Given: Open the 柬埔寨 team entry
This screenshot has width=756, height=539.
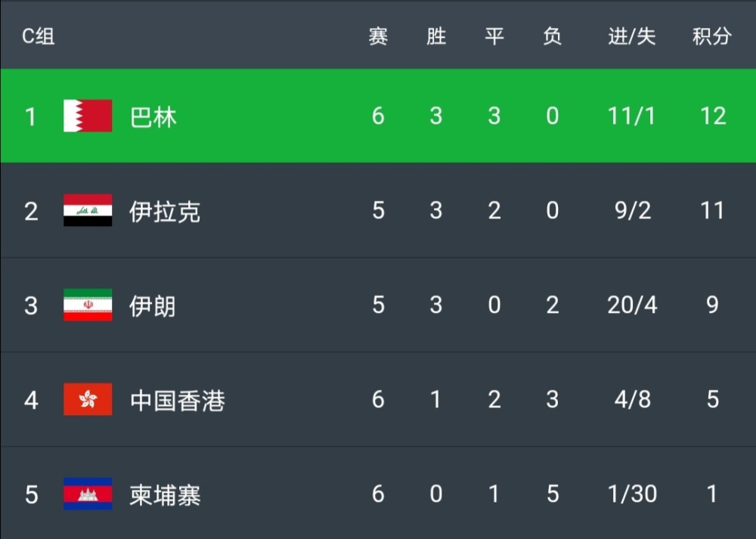Looking at the screenshot, I should 165,494.
